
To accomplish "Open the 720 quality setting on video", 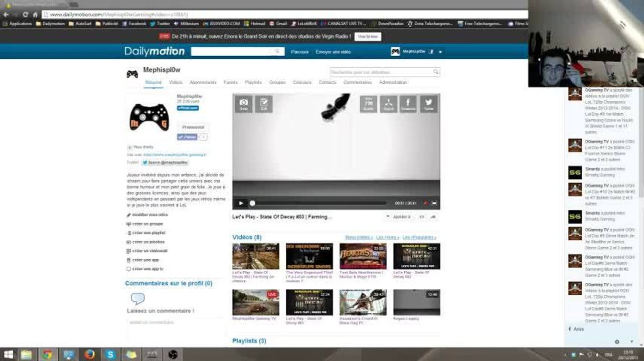I will (369, 104).
